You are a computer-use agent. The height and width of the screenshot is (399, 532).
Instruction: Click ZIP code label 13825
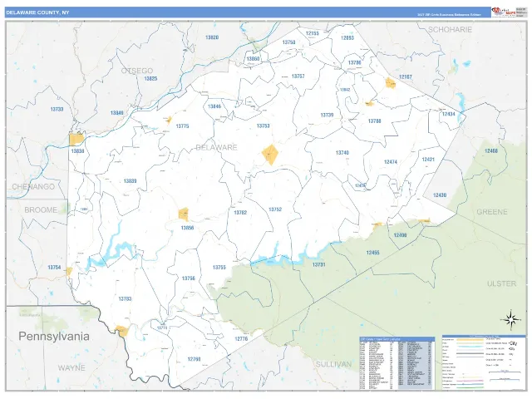point(150,78)
